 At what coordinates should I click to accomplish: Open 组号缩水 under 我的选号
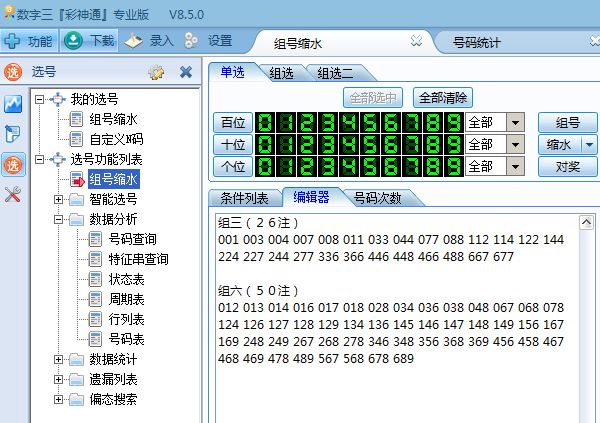click(113, 119)
